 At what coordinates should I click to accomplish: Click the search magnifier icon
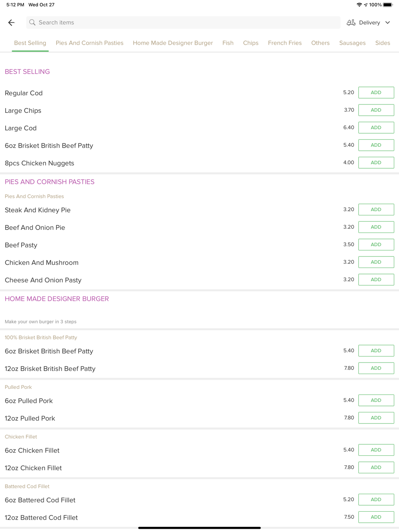32,23
